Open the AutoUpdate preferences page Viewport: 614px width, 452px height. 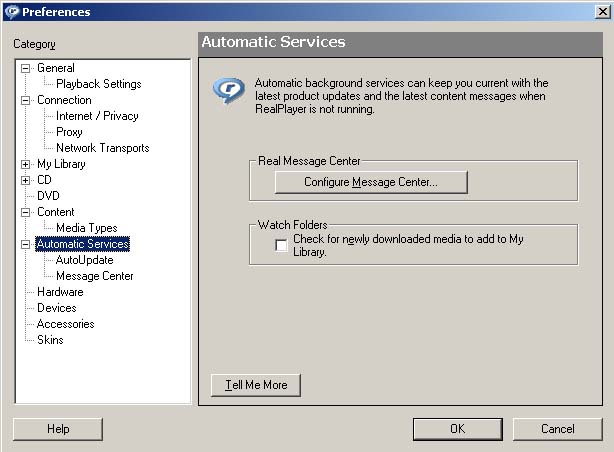[x=84, y=260]
